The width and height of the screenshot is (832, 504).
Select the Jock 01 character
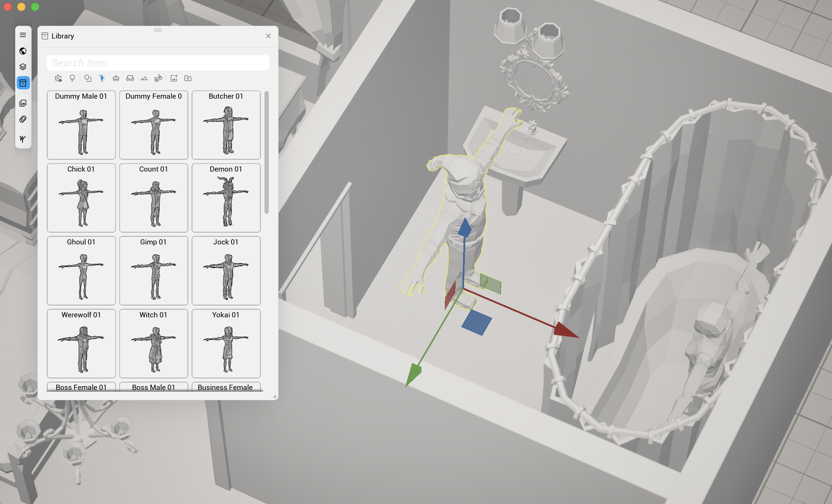coord(226,271)
